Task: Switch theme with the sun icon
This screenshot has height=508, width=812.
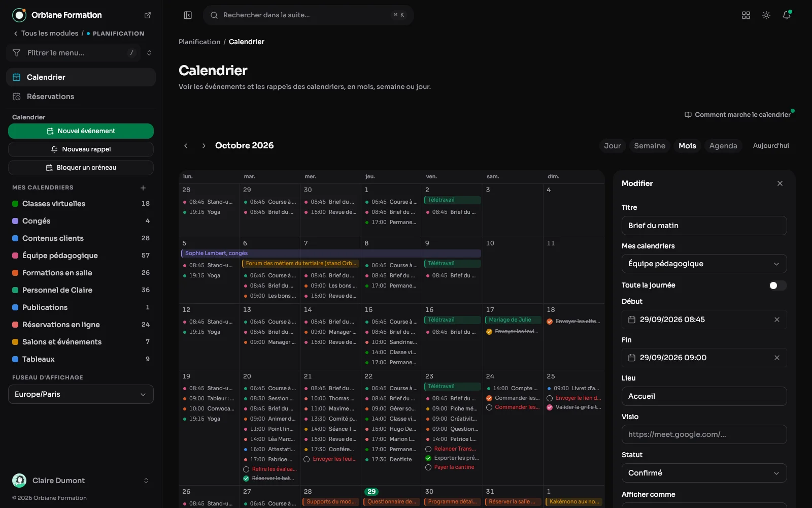Action: click(x=766, y=15)
